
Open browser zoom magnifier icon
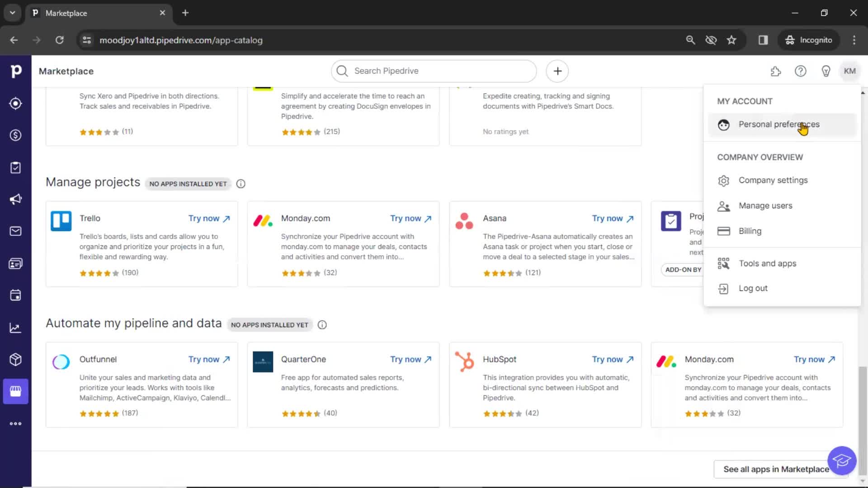click(x=690, y=40)
